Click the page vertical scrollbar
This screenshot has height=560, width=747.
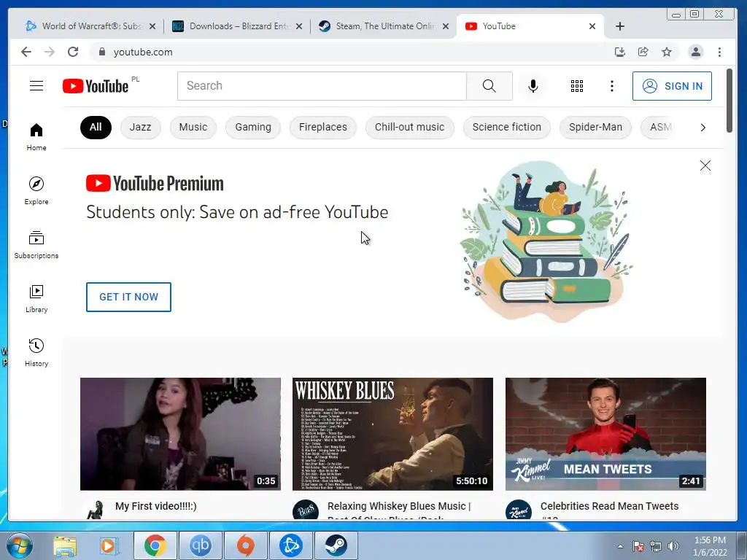coord(729,101)
